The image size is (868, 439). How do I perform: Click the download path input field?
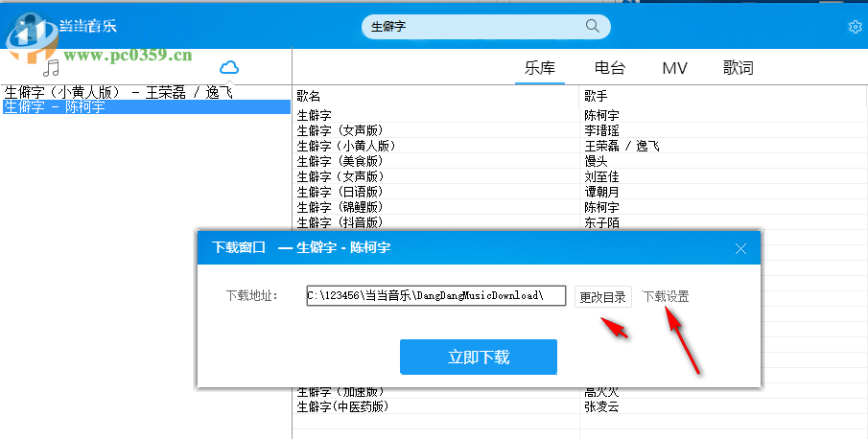[x=436, y=296]
